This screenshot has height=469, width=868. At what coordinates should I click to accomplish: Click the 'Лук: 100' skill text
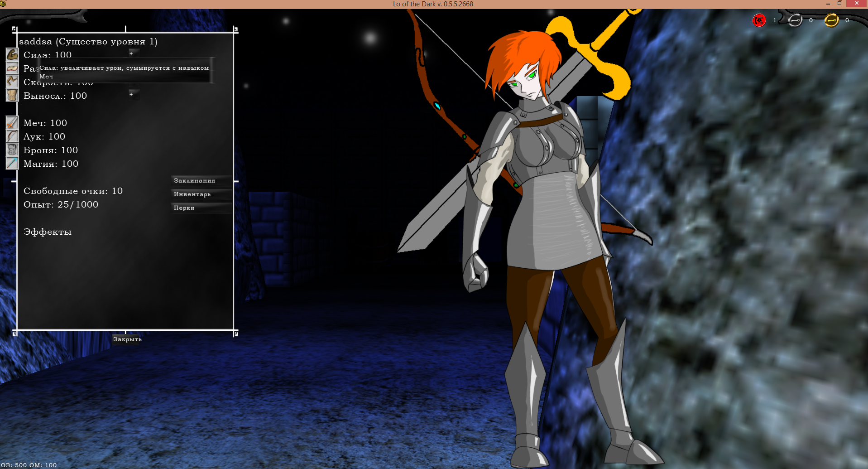pyautogui.click(x=44, y=136)
